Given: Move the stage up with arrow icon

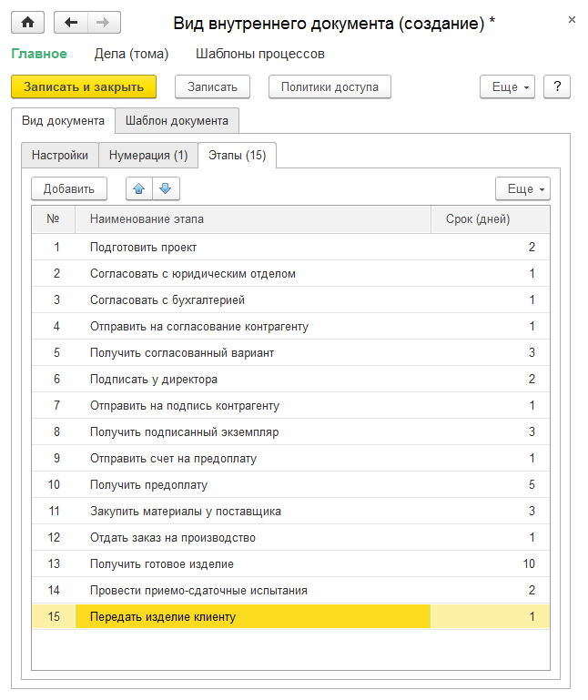Looking at the screenshot, I should coord(139,188).
